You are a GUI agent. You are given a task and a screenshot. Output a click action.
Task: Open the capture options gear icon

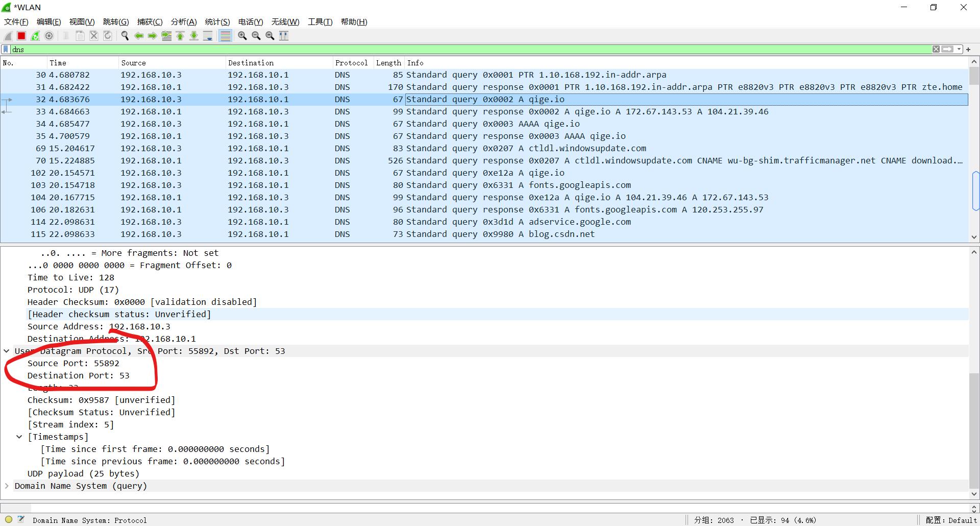coord(49,36)
